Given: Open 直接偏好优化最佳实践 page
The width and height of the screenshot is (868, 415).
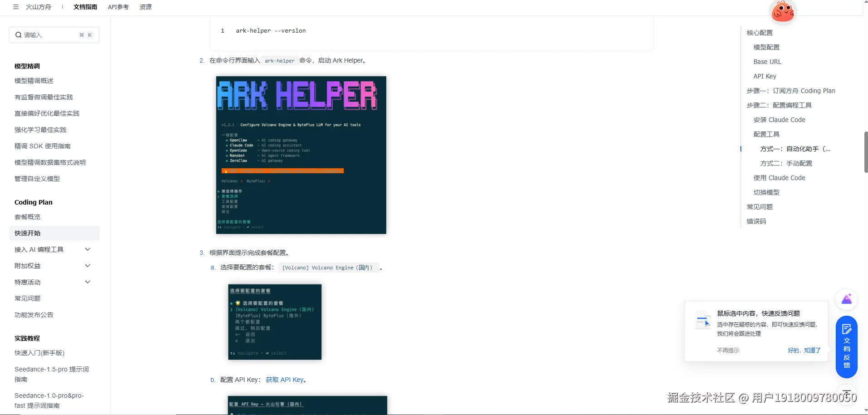Looking at the screenshot, I should coord(47,113).
